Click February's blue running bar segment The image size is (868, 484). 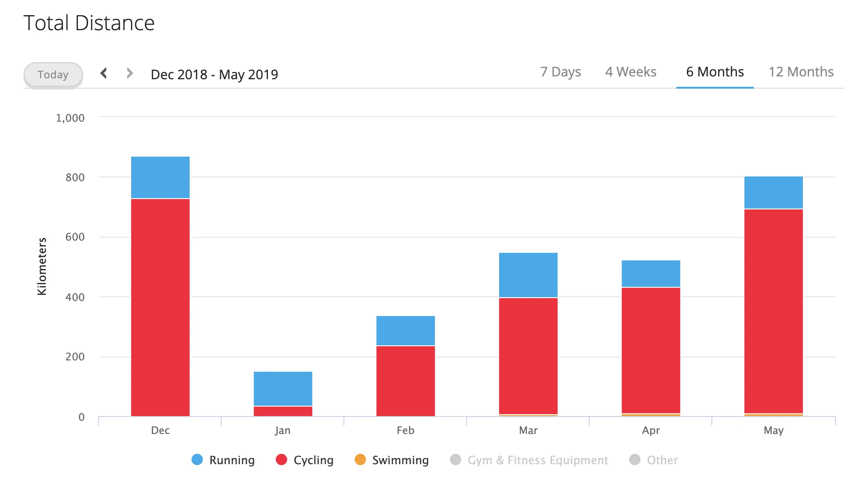pyautogui.click(x=406, y=330)
